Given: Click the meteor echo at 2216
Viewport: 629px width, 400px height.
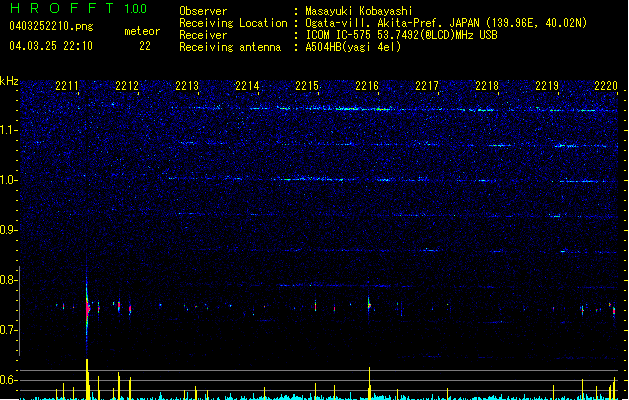Looking at the screenshot, I should [x=369, y=305].
